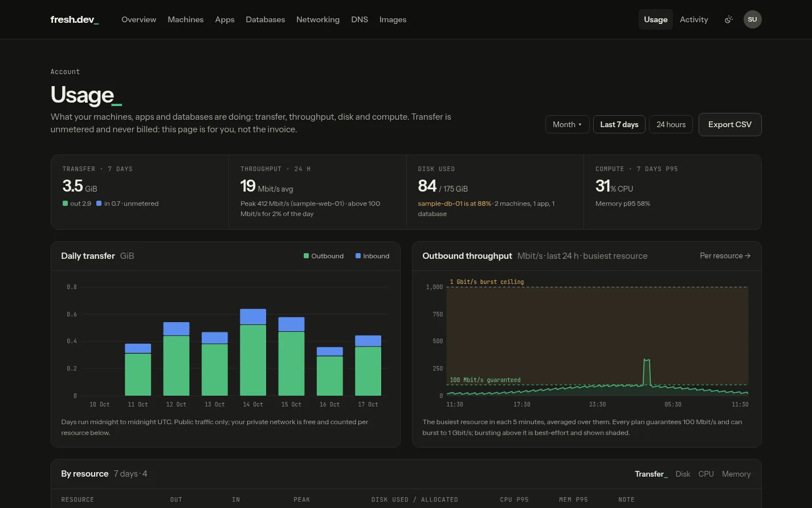Click the fresh.dev_ logo
This screenshot has height=508, width=812.
[75, 19]
